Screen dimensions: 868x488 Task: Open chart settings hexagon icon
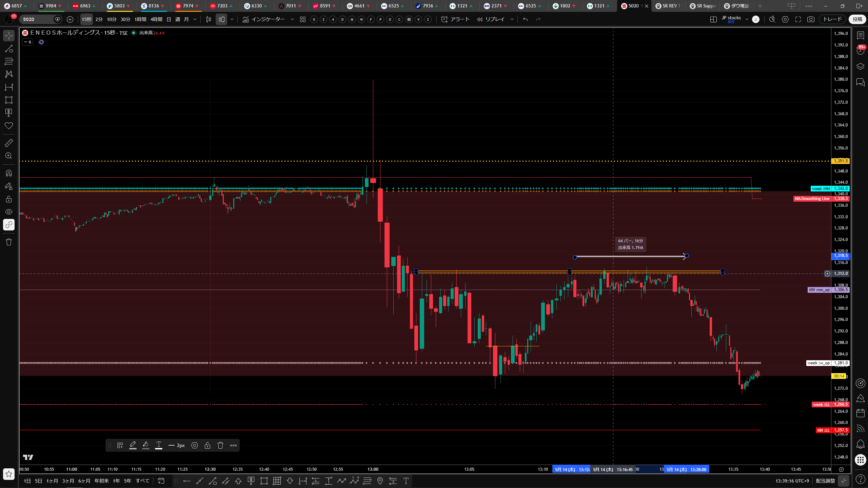click(x=785, y=19)
